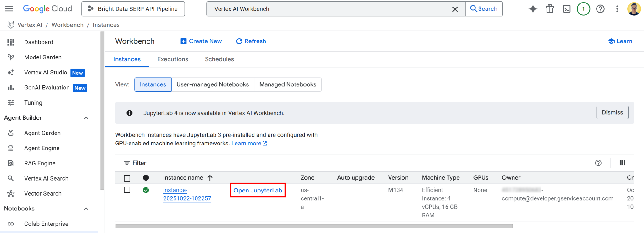This screenshot has width=644, height=233.
Task: Click the table help icon near Filter
Action: (x=598, y=163)
